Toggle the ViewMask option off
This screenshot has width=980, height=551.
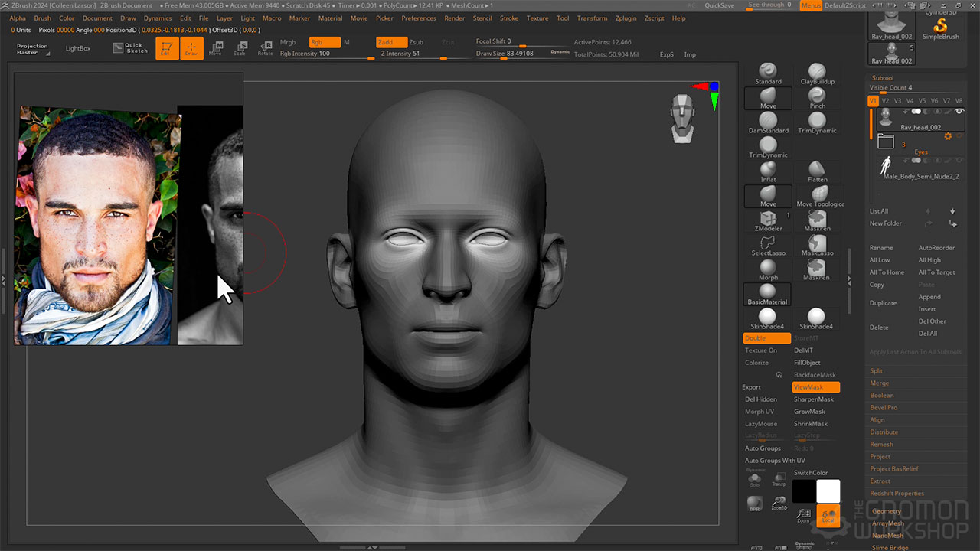815,387
